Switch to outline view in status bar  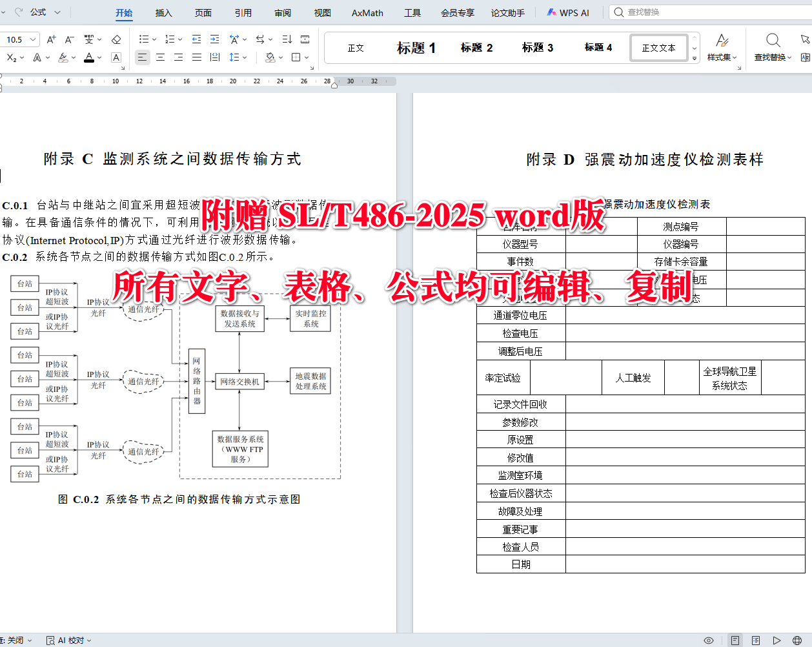click(756, 641)
